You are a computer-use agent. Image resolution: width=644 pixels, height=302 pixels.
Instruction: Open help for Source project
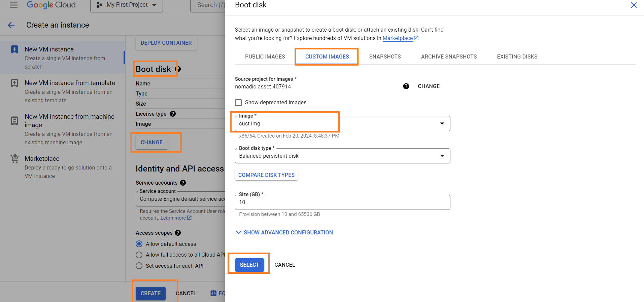[x=406, y=86]
